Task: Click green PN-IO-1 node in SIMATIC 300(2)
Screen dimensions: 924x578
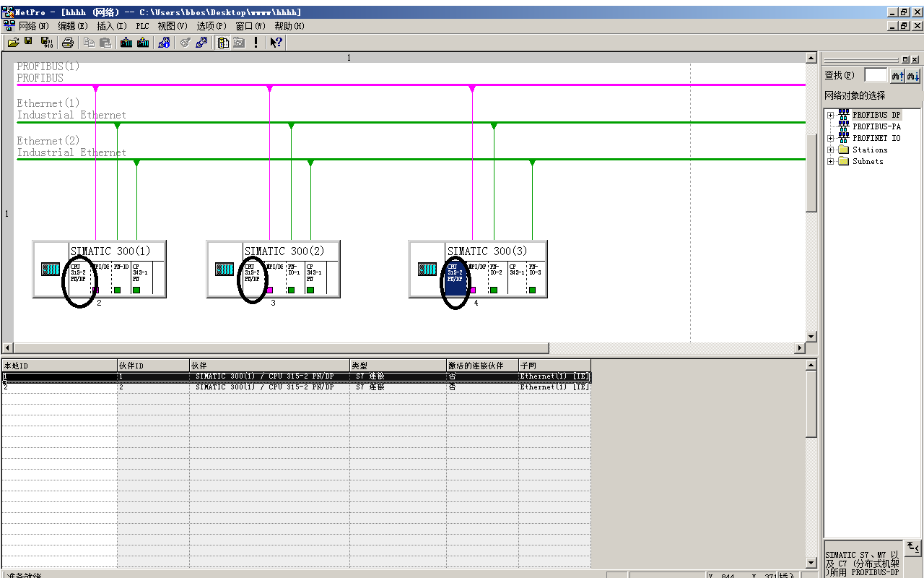Action: 291,290
